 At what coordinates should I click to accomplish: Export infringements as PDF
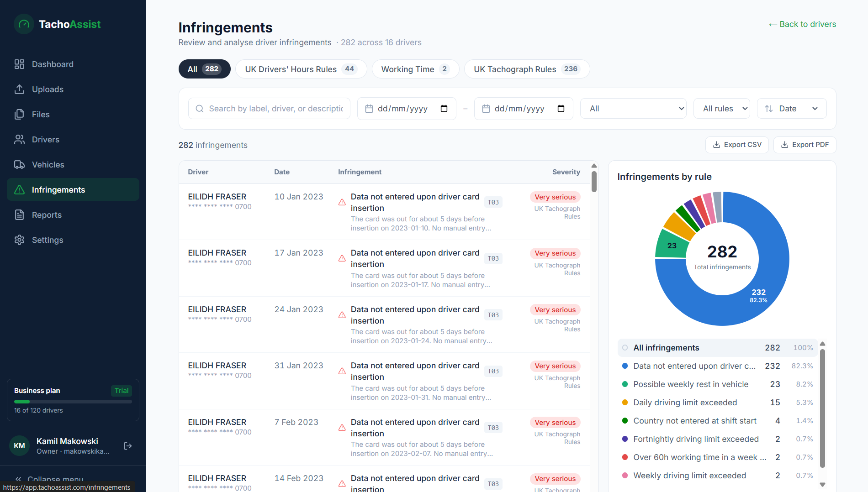[804, 145]
